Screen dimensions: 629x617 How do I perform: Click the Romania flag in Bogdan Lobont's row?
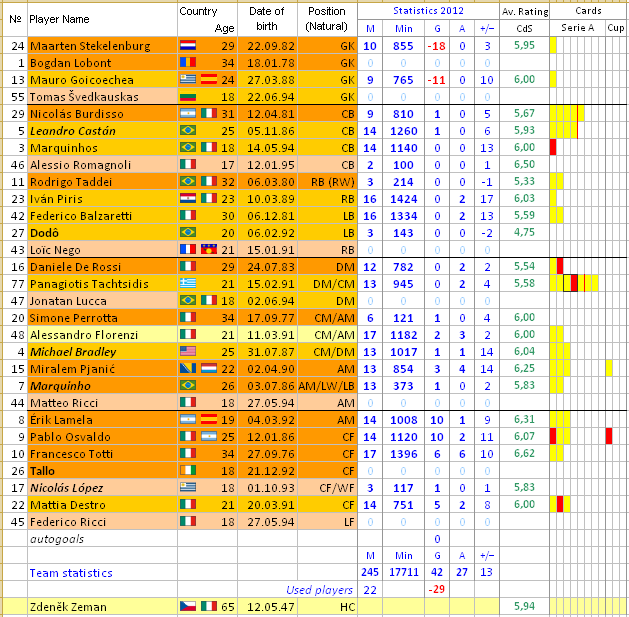point(188,62)
